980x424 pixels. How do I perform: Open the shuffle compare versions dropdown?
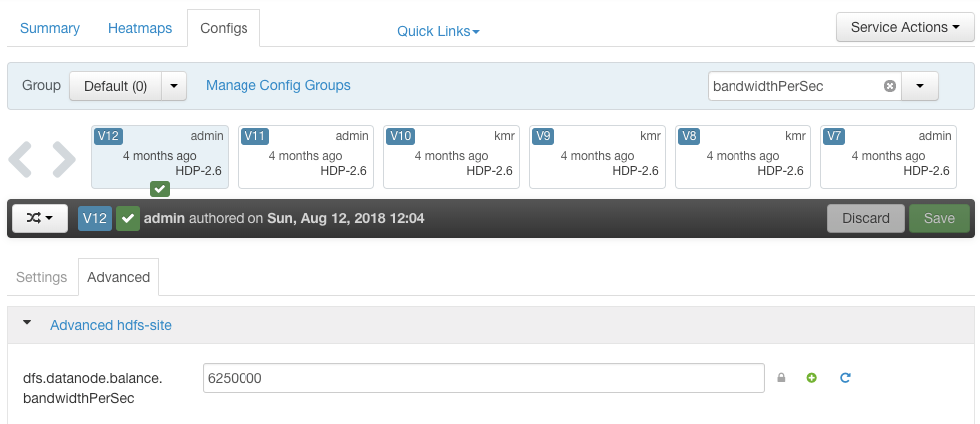coord(40,218)
